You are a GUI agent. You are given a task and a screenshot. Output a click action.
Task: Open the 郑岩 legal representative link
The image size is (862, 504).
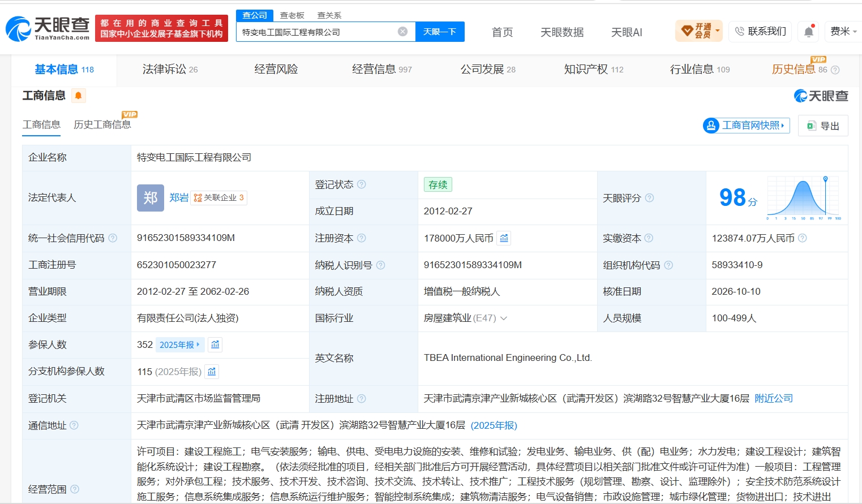coord(179,197)
